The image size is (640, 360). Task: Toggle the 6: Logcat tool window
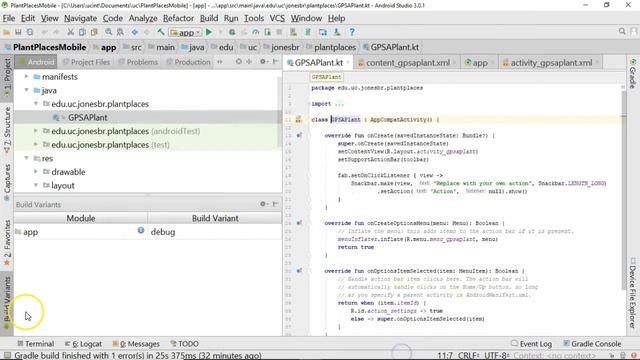click(83, 344)
